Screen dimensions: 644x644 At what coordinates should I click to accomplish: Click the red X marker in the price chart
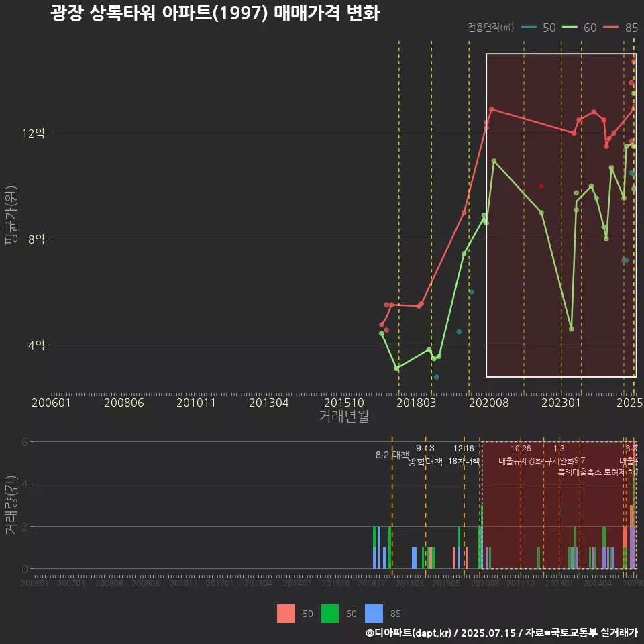pos(541,186)
